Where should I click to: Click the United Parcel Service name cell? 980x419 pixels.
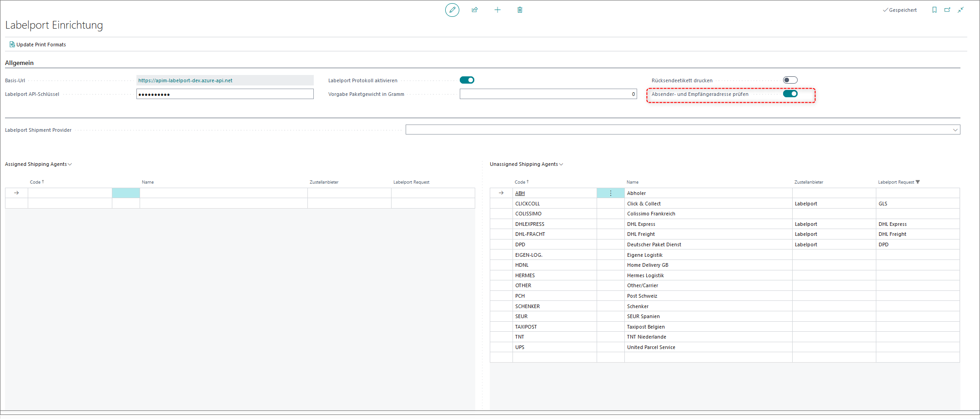(709, 347)
